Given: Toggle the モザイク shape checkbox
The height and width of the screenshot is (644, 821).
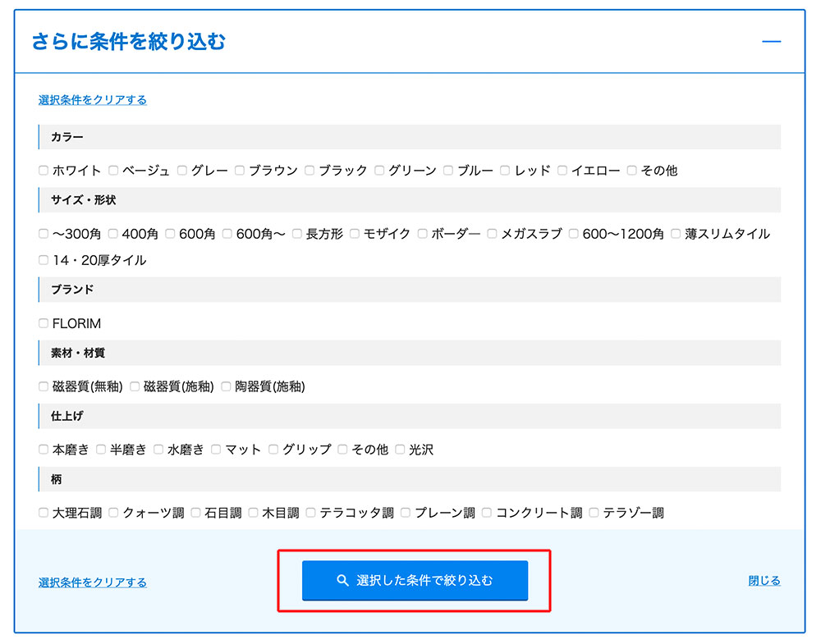Looking at the screenshot, I should [x=355, y=234].
